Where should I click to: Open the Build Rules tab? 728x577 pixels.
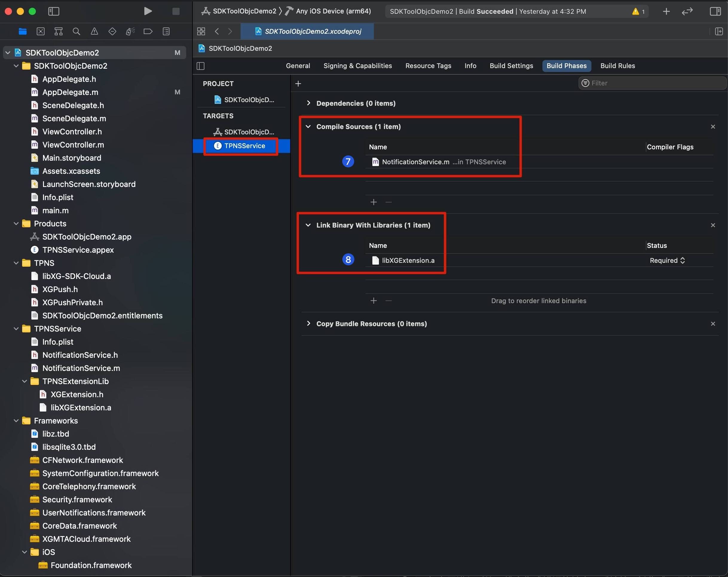point(618,66)
